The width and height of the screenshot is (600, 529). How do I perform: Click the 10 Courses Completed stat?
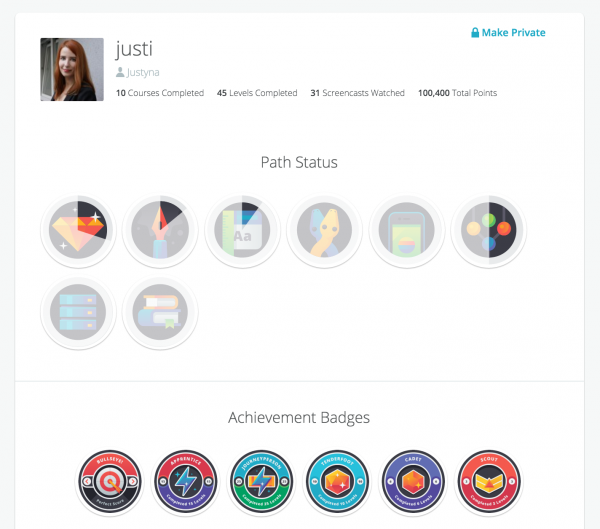tap(160, 93)
